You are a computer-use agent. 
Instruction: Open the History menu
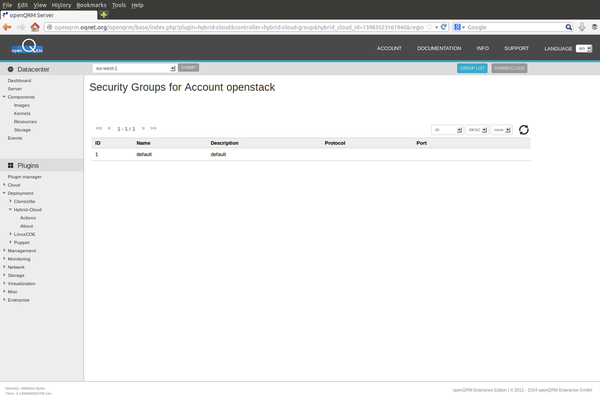tap(61, 5)
